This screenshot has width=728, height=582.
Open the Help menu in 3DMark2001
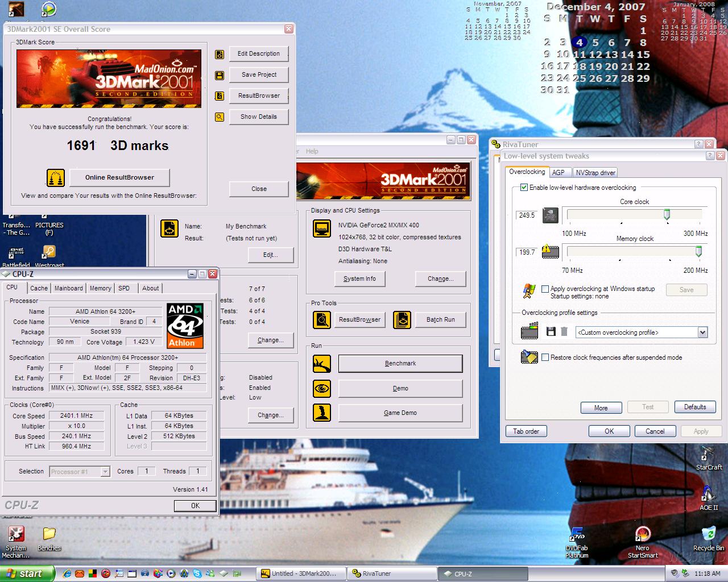point(312,151)
